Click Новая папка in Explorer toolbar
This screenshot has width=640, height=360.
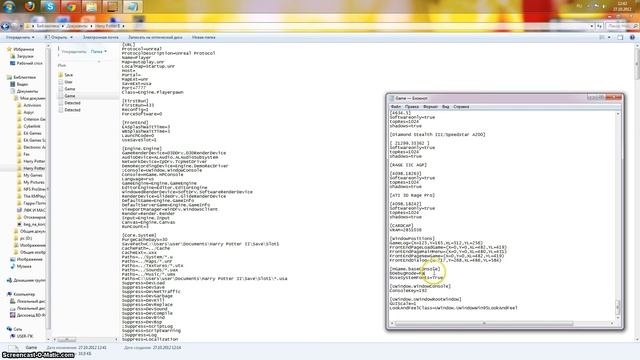pyautogui.click(x=203, y=37)
